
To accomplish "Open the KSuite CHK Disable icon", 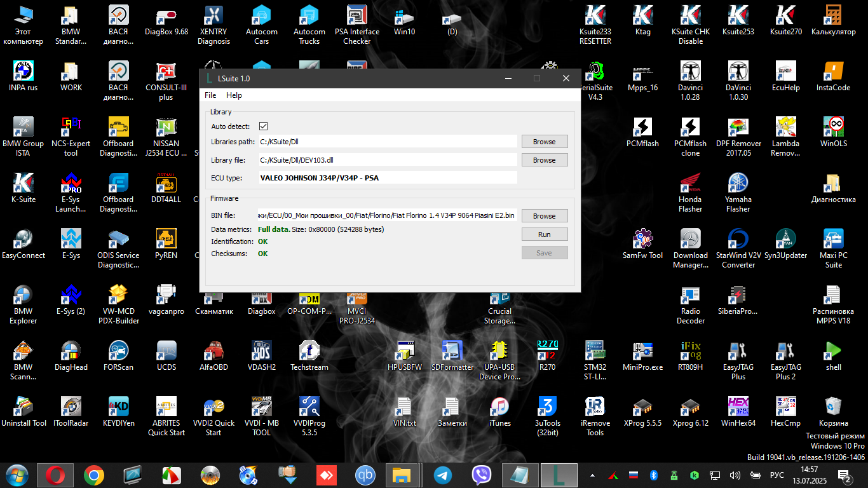I will [x=691, y=25].
